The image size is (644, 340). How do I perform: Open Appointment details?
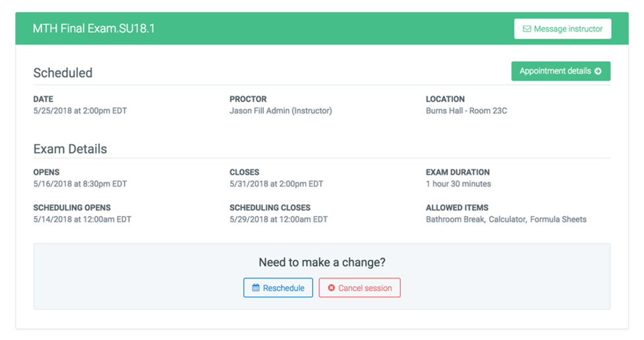(561, 71)
